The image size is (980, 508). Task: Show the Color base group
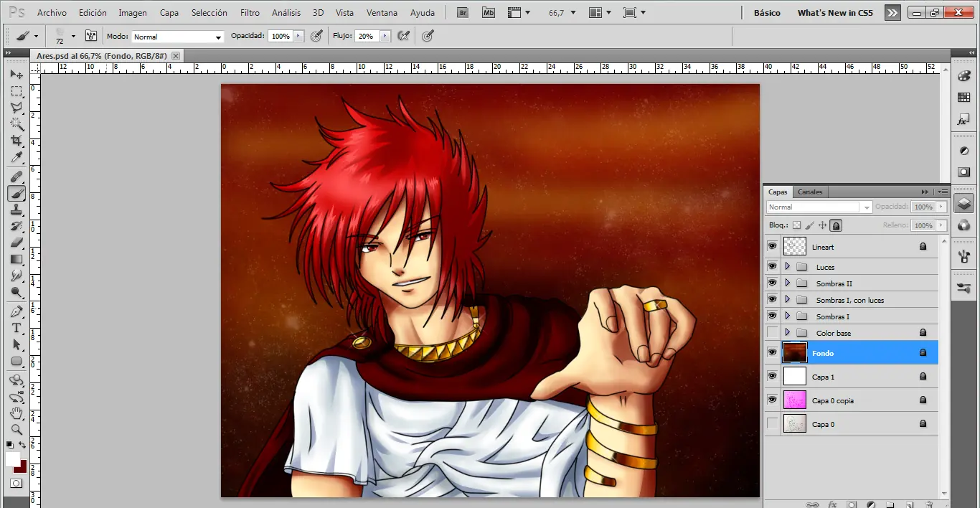(x=772, y=332)
